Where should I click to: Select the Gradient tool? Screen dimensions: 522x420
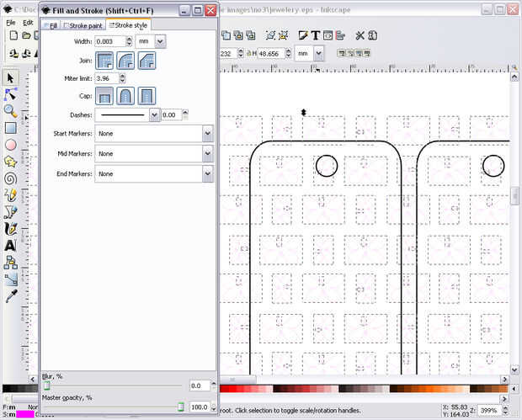click(10, 279)
